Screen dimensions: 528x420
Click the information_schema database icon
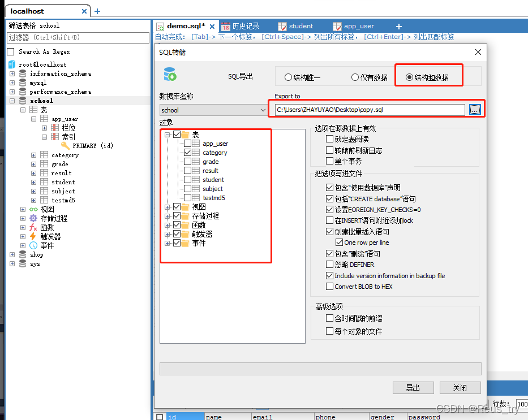(x=23, y=73)
